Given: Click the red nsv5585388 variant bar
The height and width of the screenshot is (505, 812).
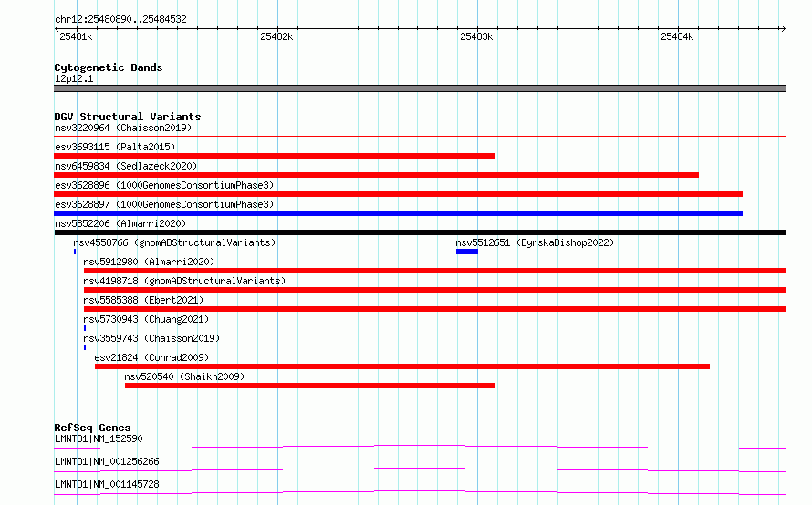Looking at the screenshot, I should coord(435,309).
